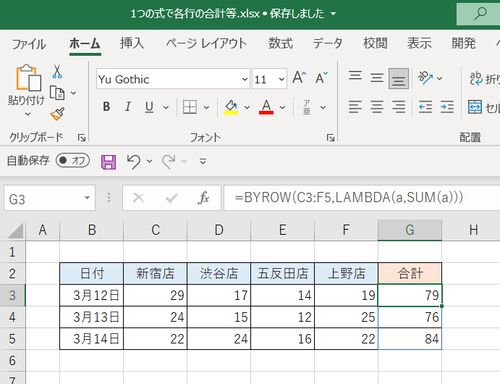The image size is (500, 384).
Task: Align text to middle vertically
Action: tap(377, 78)
